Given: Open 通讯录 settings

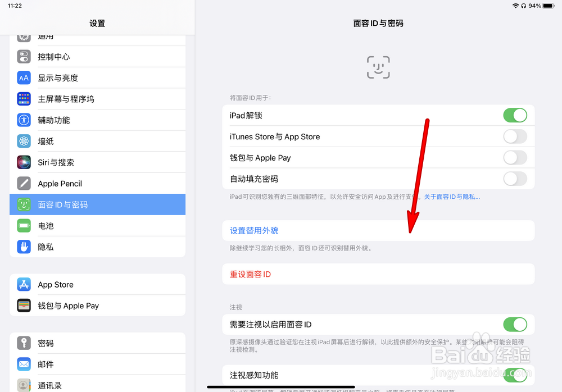Looking at the screenshot, I should pyautogui.click(x=97, y=384).
